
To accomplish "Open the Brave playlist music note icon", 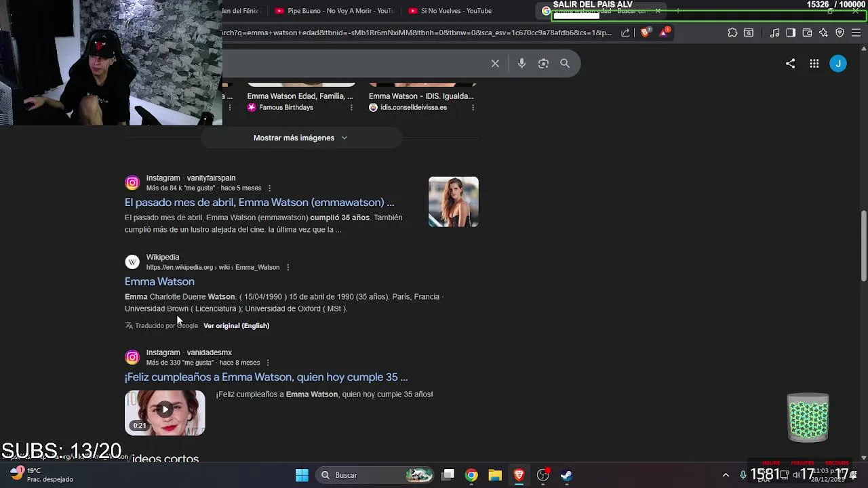I will (x=774, y=33).
